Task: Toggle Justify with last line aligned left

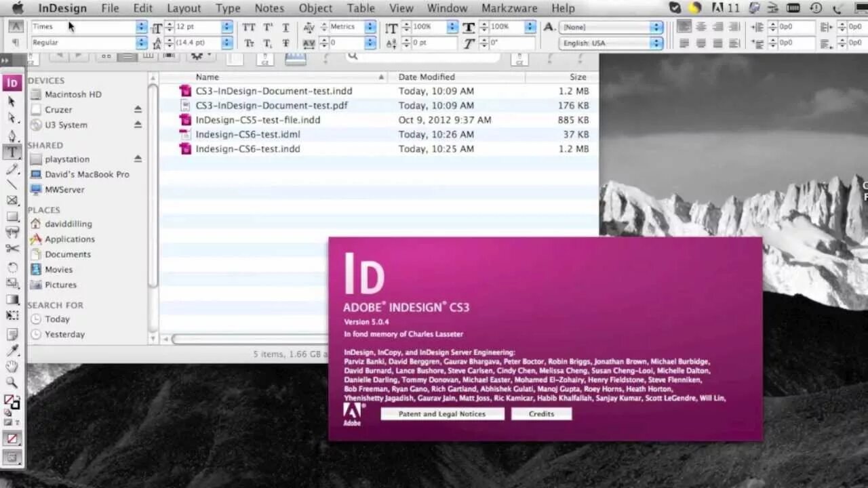Action: tap(684, 43)
